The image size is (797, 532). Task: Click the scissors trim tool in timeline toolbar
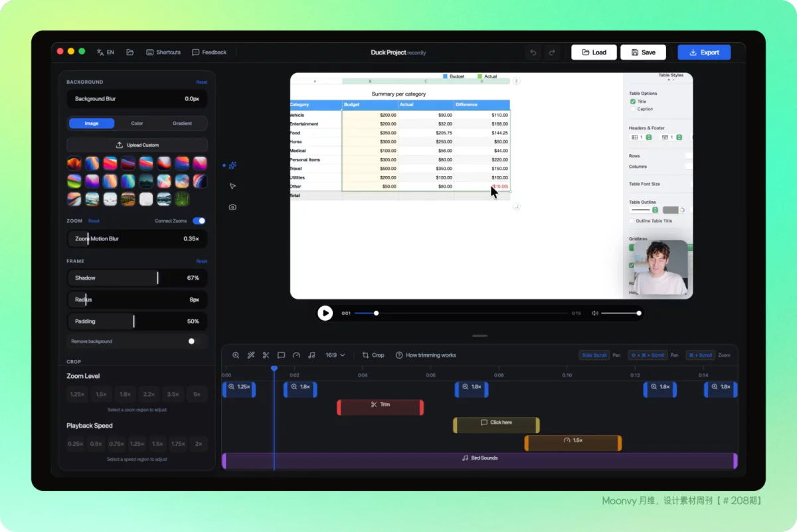tap(266, 355)
